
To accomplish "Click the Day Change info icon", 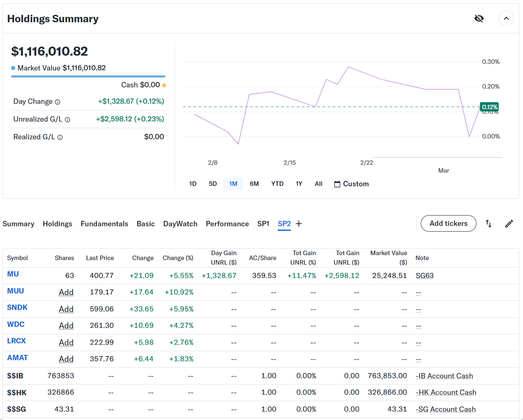I will (58, 102).
